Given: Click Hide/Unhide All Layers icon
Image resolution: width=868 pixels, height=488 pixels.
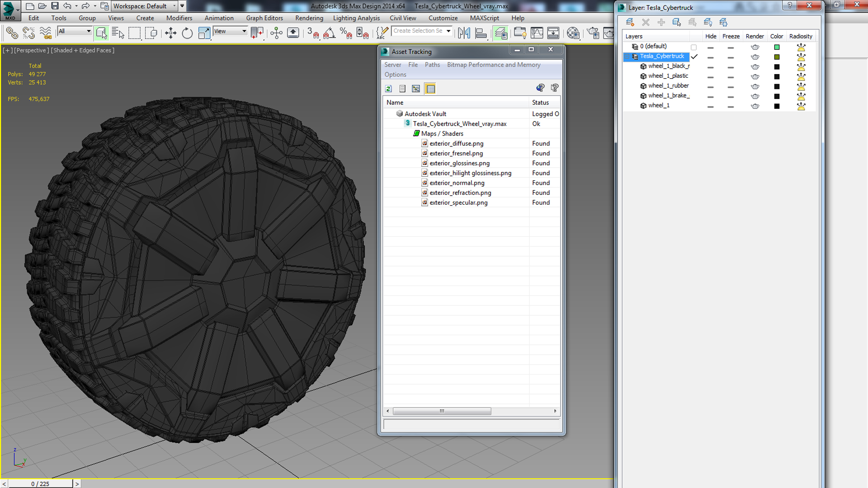Looking at the screenshot, I should 708,22.
